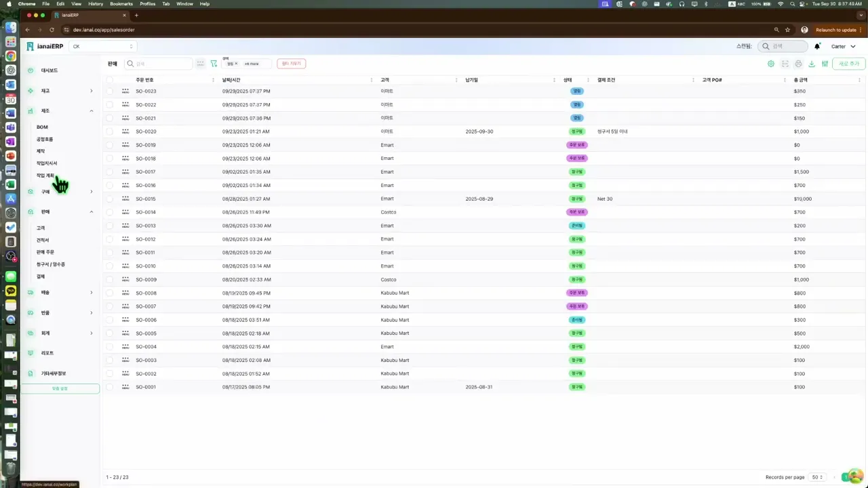Viewport: 868px width, 488px height.
Task: Click the printer icon in the toolbar
Action: point(798,64)
